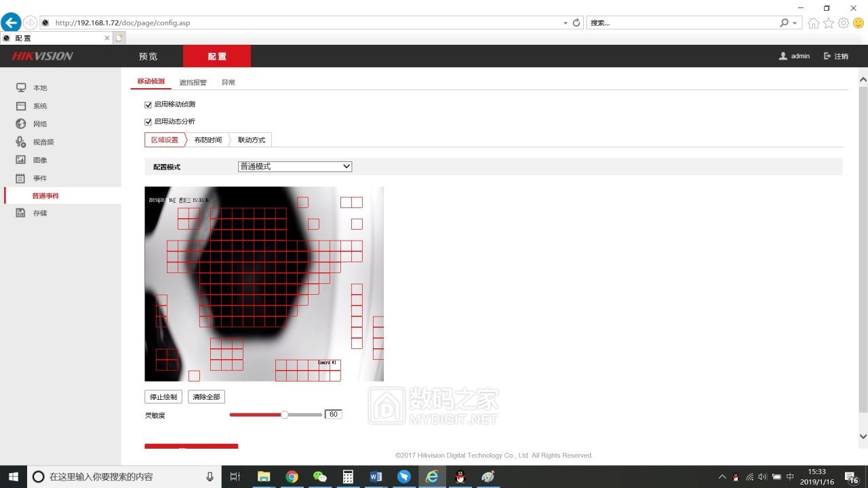Click the browser refresh icon
This screenshot has height=488, width=868.
tap(576, 22)
